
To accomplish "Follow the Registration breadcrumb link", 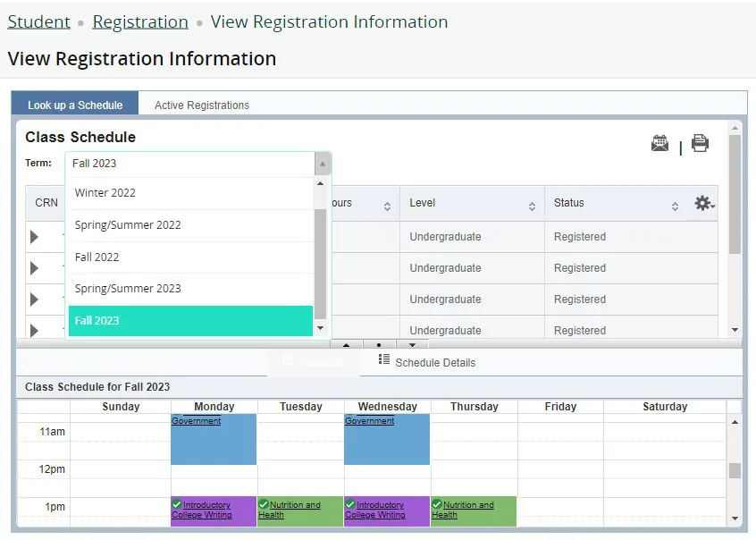I will pos(140,21).
